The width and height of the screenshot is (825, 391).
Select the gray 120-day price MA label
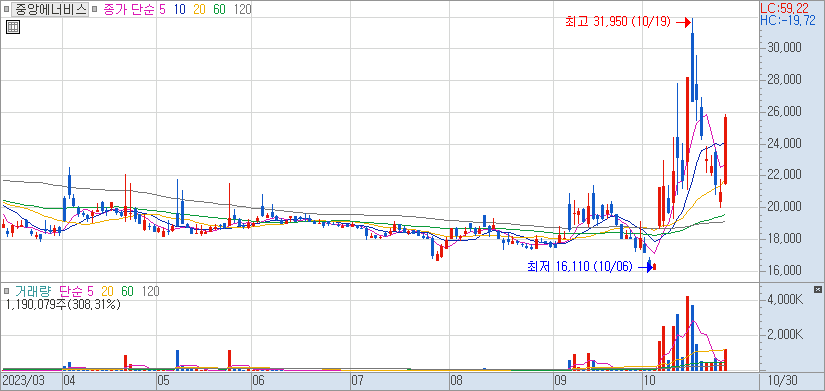(242, 9)
